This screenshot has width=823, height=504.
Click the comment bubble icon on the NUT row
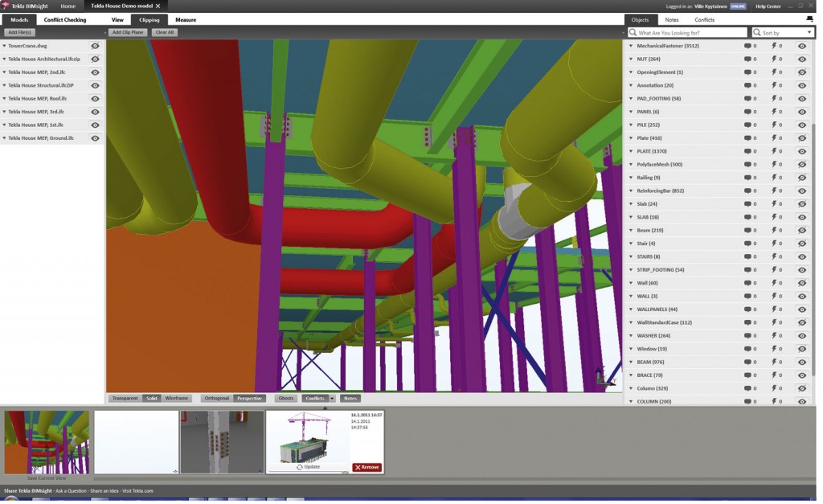coord(747,59)
